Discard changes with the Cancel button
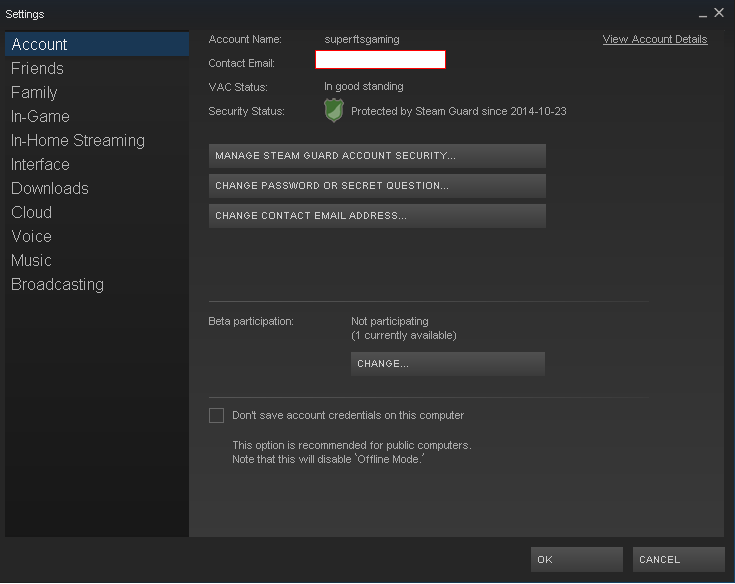 (x=679, y=559)
